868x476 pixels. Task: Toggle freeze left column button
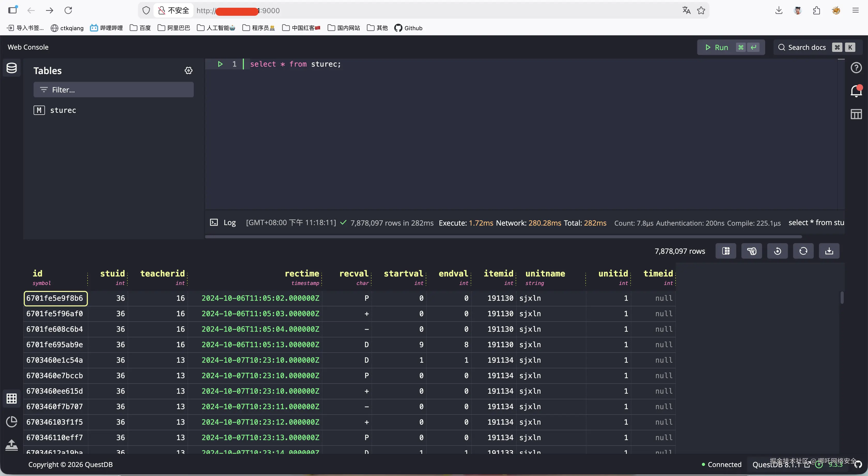(725, 251)
